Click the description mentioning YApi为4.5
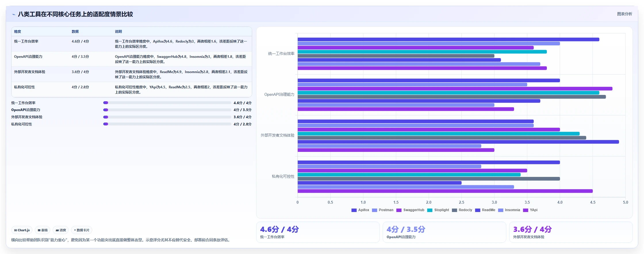 181,90
